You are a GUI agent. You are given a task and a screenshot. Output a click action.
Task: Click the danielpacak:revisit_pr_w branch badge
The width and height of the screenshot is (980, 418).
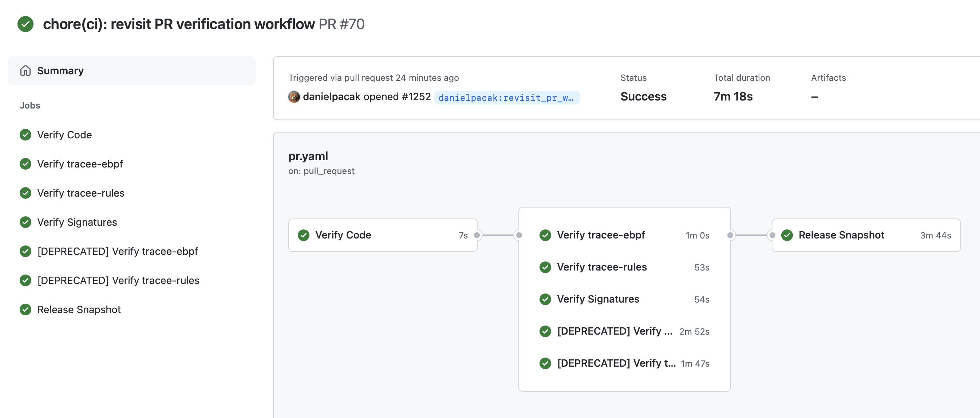[507, 98]
